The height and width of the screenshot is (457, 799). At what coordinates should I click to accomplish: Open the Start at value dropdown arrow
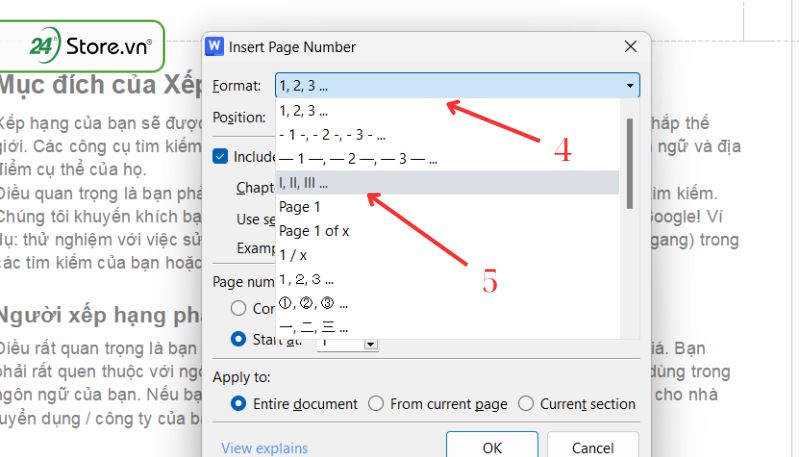coord(370,344)
